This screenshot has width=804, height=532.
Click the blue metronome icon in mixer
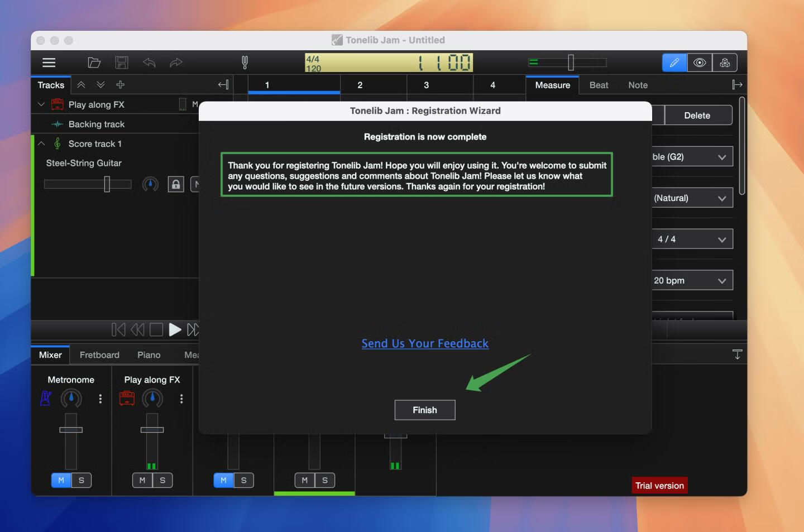(46, 398)
